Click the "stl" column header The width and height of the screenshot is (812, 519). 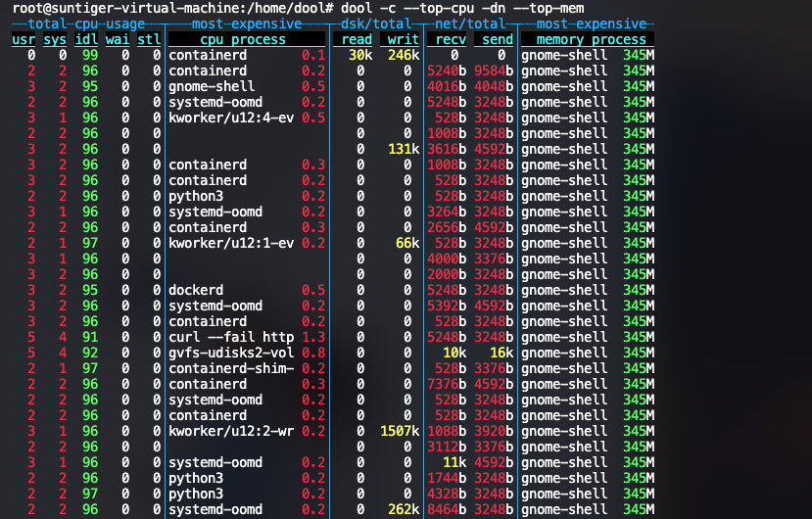coord(149,39)
